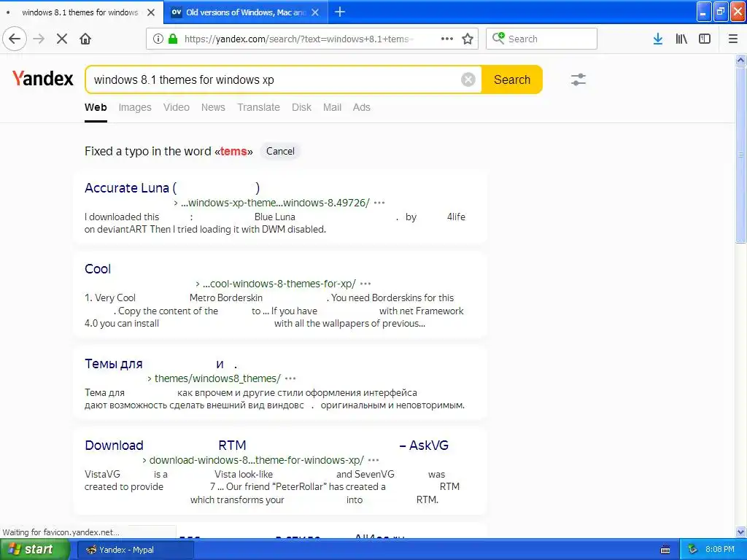Screen dimensions: 747x560
Task: Click the 'themes/windows8_themes/' URL path
Action: 217,378
